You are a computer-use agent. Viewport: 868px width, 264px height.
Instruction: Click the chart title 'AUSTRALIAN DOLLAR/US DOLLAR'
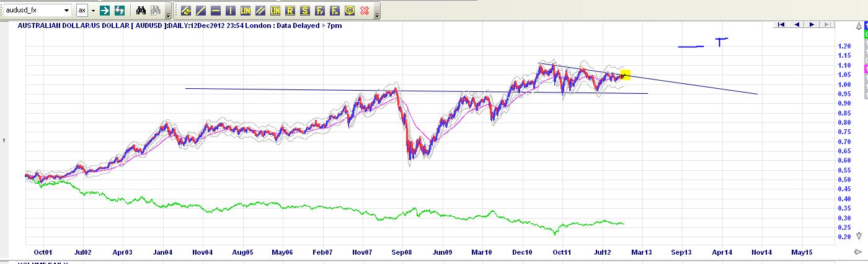pos(73,25)
